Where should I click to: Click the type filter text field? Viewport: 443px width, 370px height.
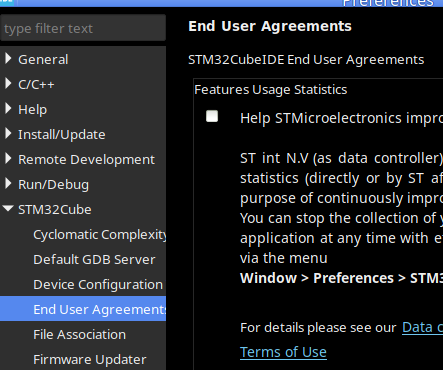coord(83,28)
